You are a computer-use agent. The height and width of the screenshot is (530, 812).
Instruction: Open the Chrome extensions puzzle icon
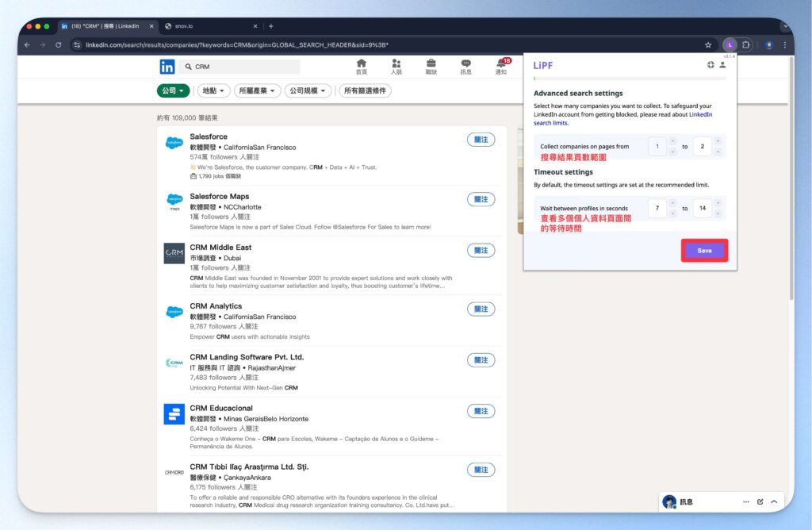point(745,45)
